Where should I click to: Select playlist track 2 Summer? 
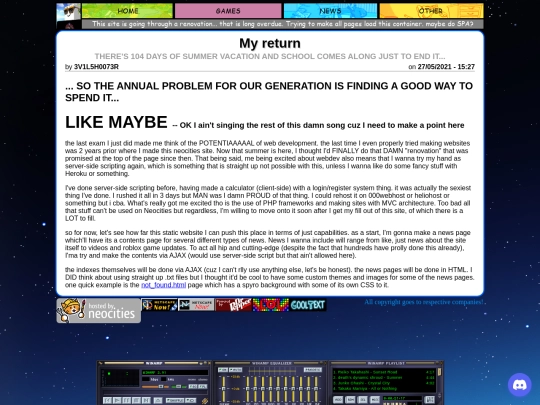click(384, 377)
